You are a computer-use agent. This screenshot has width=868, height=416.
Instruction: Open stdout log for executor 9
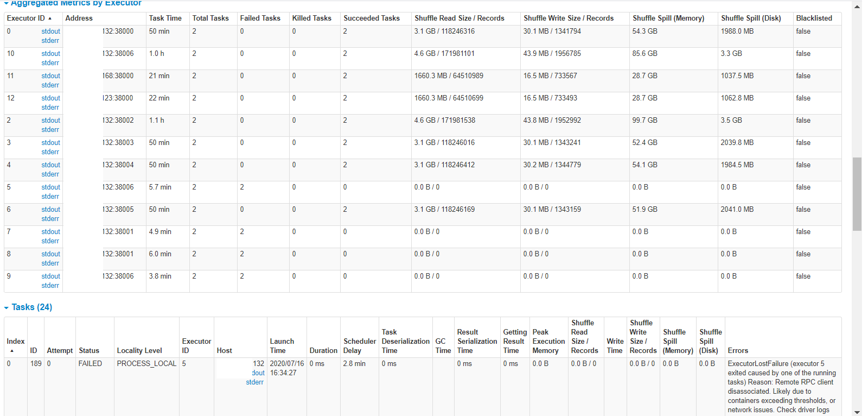click(51, 276)
